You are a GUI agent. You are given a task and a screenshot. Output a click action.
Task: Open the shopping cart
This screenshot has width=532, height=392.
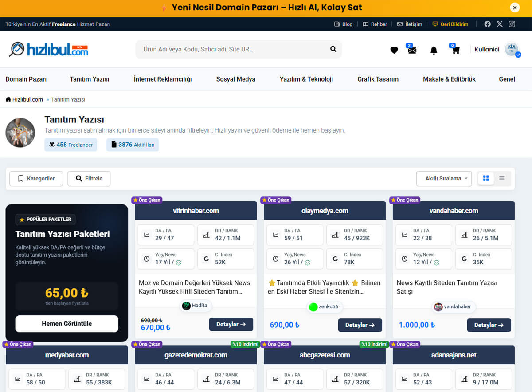(x=455, y=50)
